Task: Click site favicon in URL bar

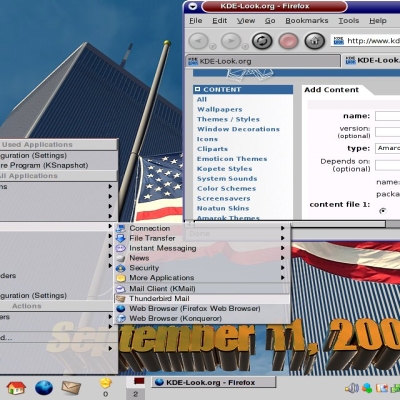Action: coord(338,41)
